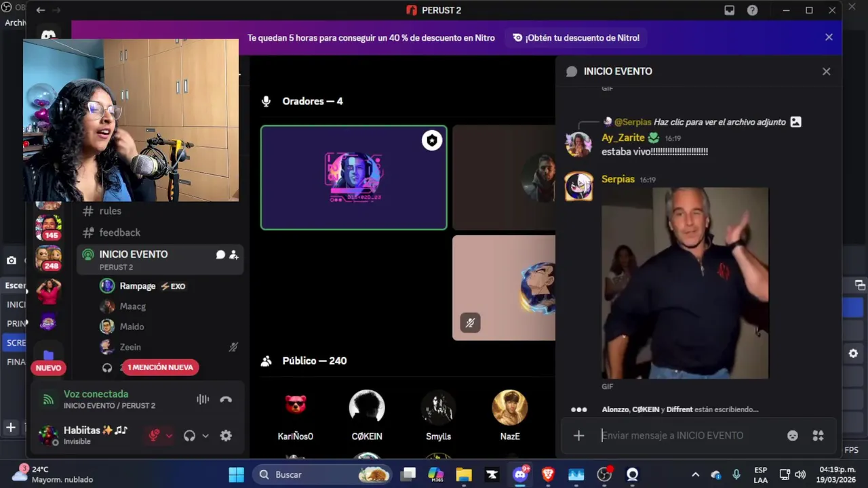The width and height of the screenshot is (868, 488).
Task: Click the invite-user icon on INICIO EVENTO channel
Action: coord(233,255)
